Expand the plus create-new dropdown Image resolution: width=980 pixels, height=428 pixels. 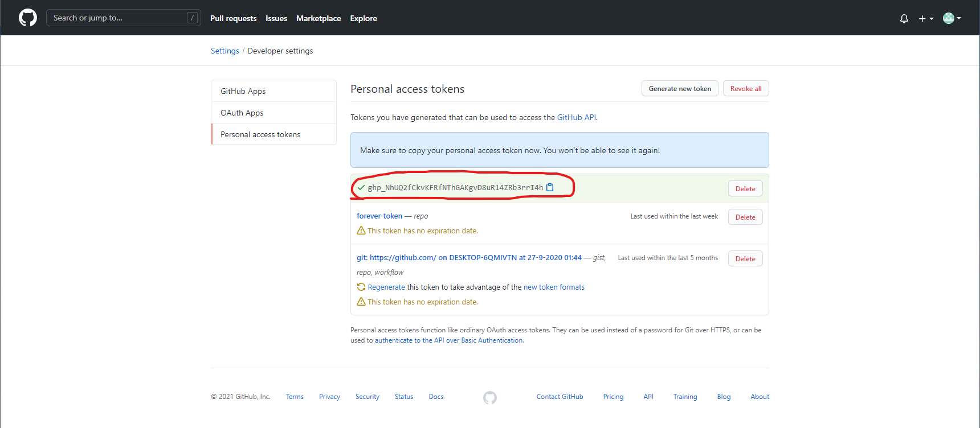tap(926, 18)
